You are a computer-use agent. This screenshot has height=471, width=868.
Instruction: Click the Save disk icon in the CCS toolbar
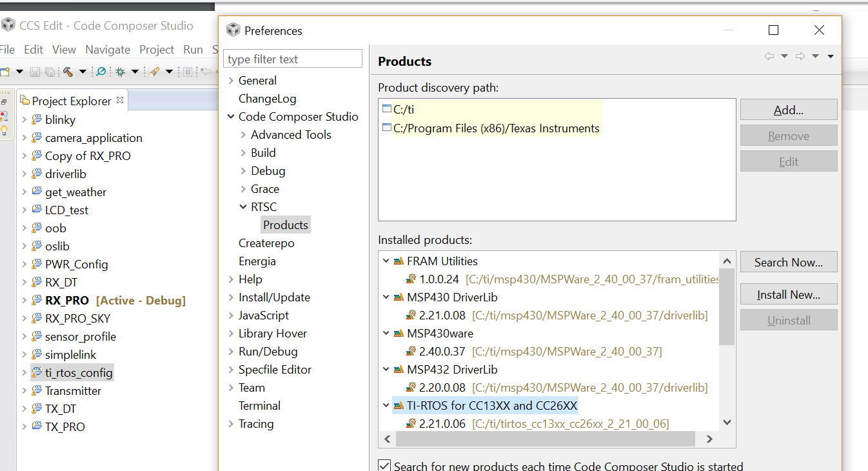[x=35, y=72]
